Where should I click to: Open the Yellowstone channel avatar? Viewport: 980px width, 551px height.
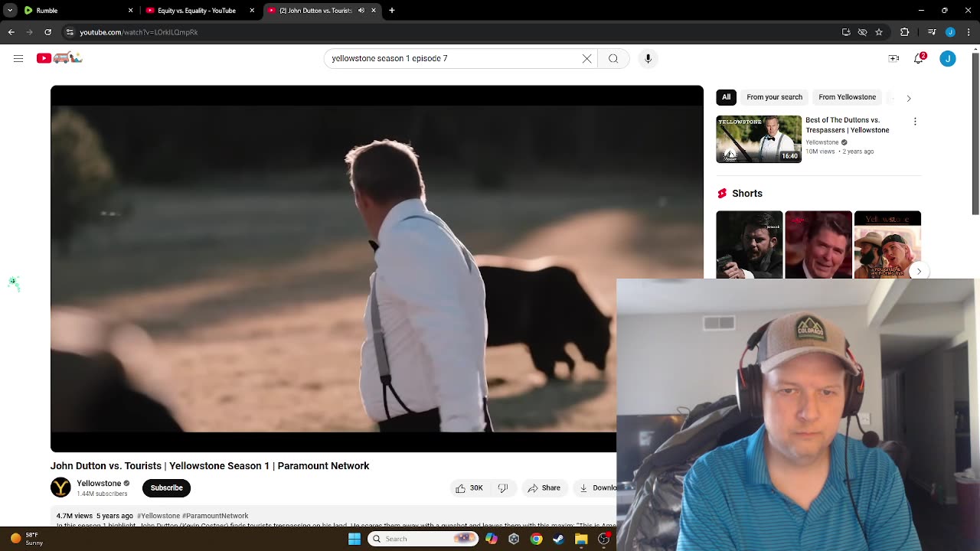click(x=60, y=487)
